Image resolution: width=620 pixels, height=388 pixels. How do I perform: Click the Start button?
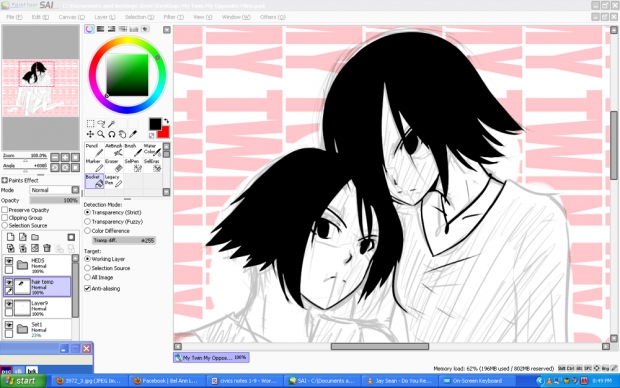coord(23,381)
